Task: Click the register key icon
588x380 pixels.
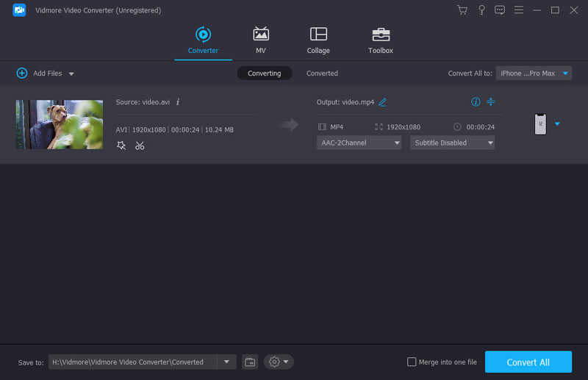Action: [481, 10]
